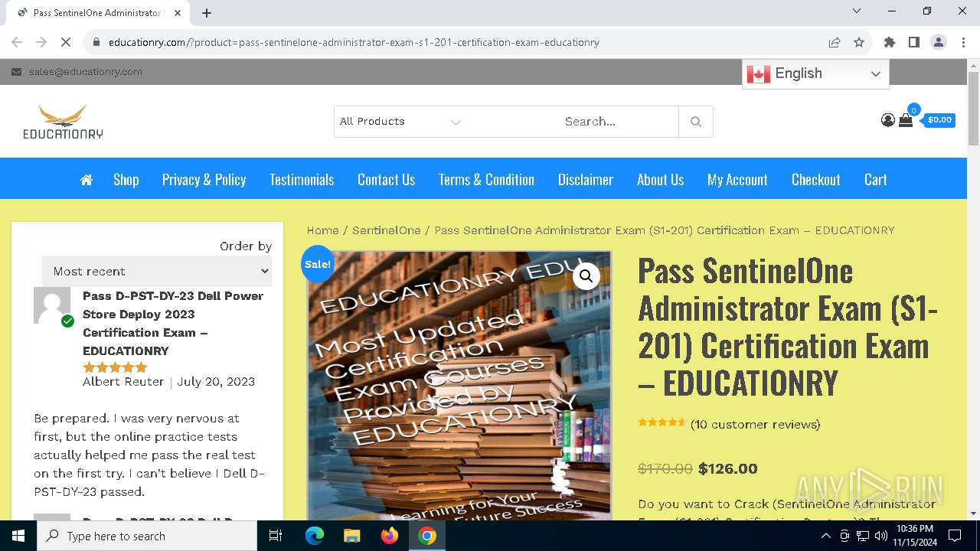Close the Pass SentinelOne Administrator tab
The image size is (980, 551).
coord(178,12)
